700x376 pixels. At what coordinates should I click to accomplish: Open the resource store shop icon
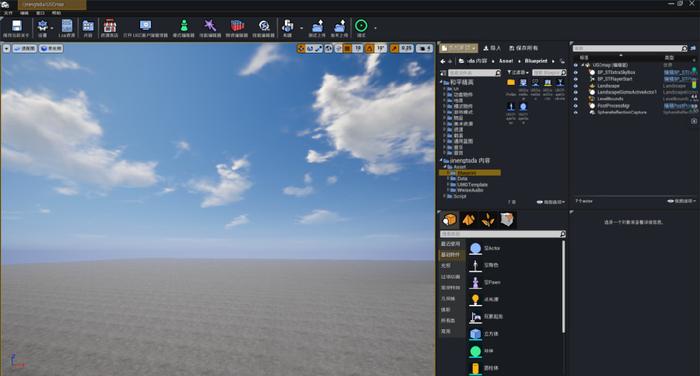(x=109, y=26)
